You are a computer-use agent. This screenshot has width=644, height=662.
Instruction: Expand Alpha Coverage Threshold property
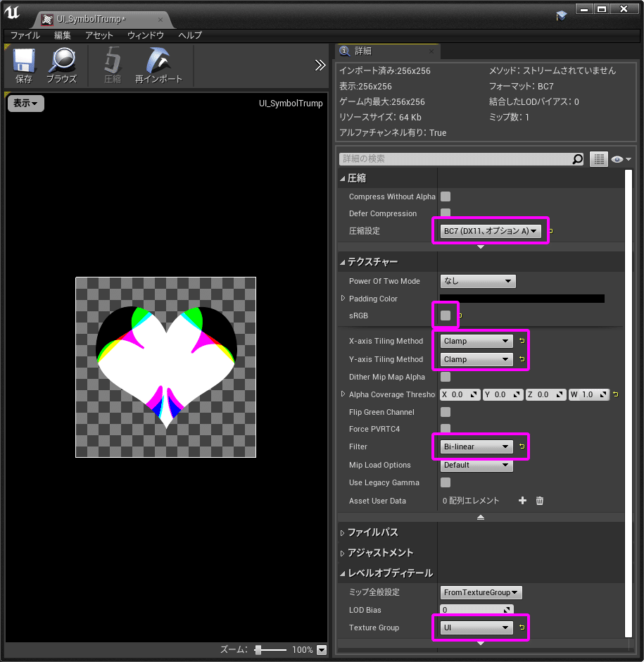[343, 394]
